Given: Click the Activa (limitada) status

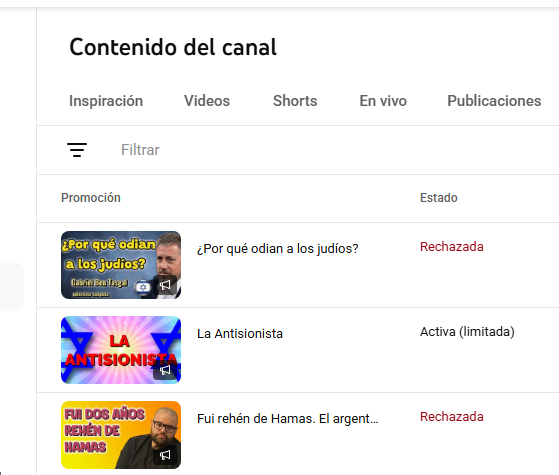Looking at the screenshot, I should pos(467,332).
